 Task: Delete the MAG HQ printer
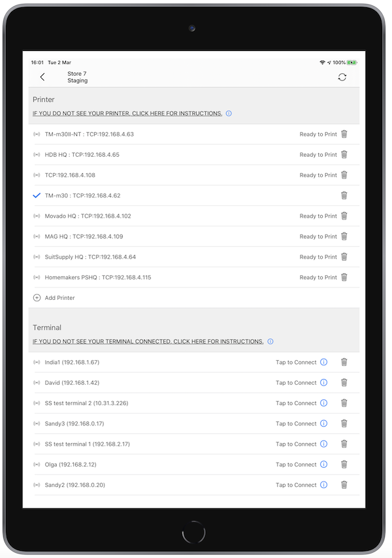pyautogui.click(x=344, y=237)
